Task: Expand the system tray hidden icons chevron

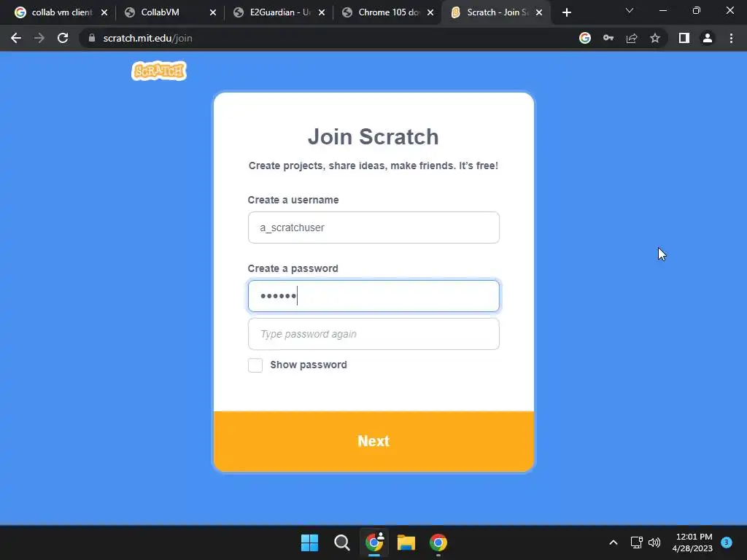Action: pos(614,542)
